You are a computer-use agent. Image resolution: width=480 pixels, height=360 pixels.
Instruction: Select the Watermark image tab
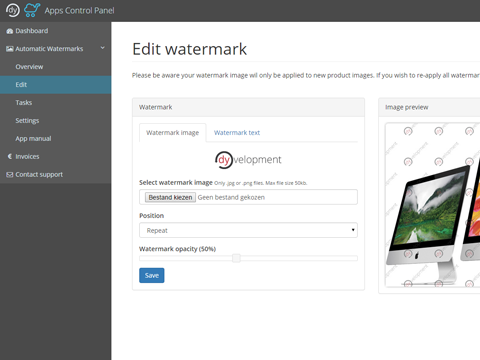pyautogui.click(x=172, y=133)
